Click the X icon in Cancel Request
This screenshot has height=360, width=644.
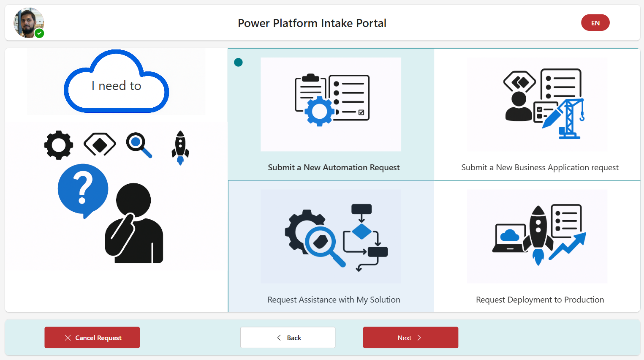[x=68, y=338]
